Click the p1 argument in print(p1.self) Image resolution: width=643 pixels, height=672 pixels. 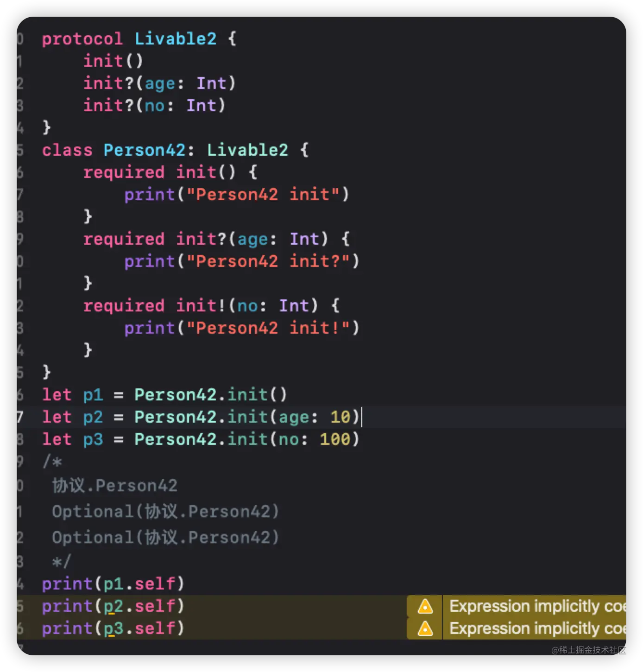113,584
